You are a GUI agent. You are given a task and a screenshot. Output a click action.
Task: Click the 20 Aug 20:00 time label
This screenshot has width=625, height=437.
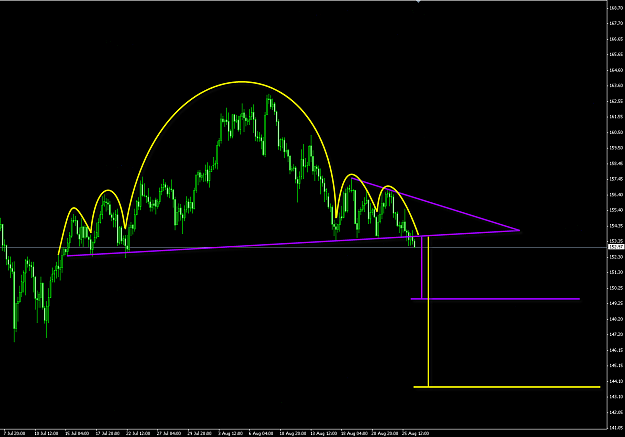point(385,433)
